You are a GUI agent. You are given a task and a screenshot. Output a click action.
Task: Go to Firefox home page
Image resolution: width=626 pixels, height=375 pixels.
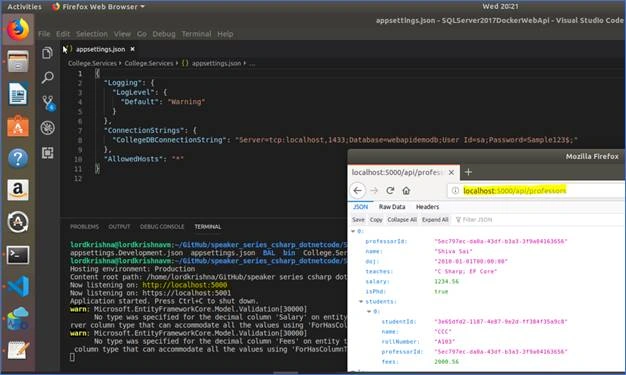(x=406, y=190)
